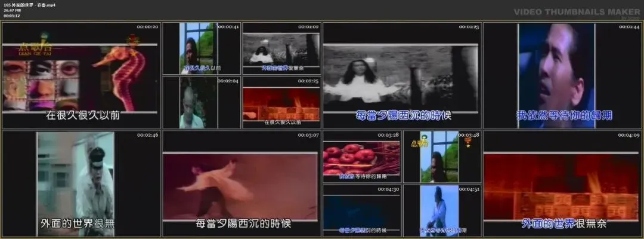Click the timestamp label '00:04:51'
Screen dimensions: 644x239
coord(469,189)
